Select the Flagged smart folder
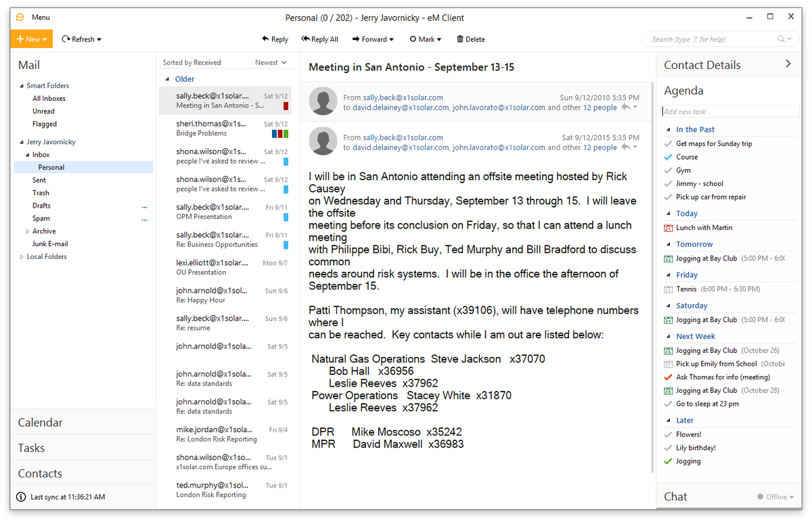The width and height of the screenshot is (812, 522). [45, 124]
